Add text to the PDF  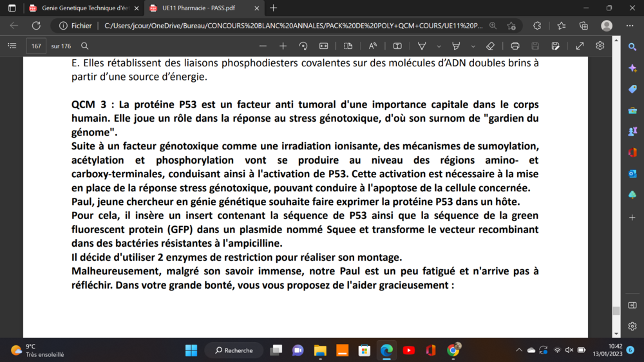point(397,46)
